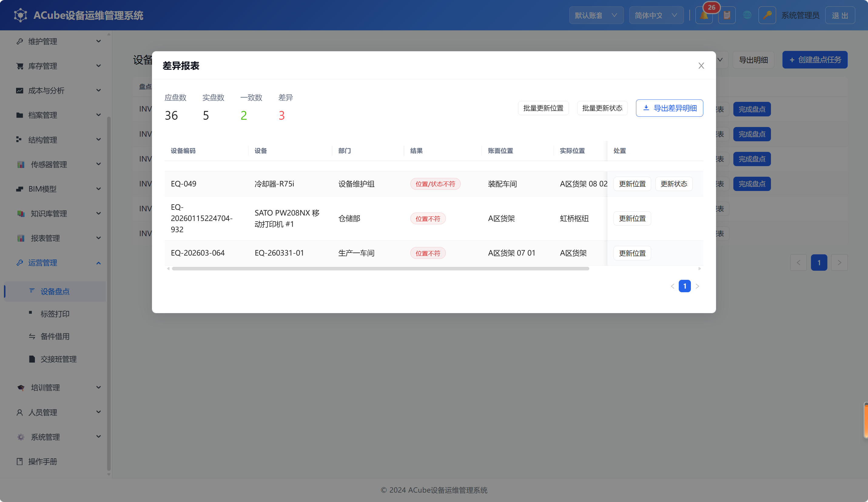Click the BIM模型 icon

tap(20, 189)
